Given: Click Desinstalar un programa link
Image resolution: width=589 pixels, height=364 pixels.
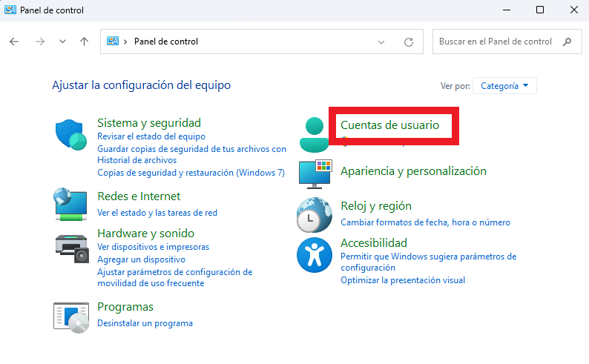Looking at the screenshot, I should click(145, 323).
